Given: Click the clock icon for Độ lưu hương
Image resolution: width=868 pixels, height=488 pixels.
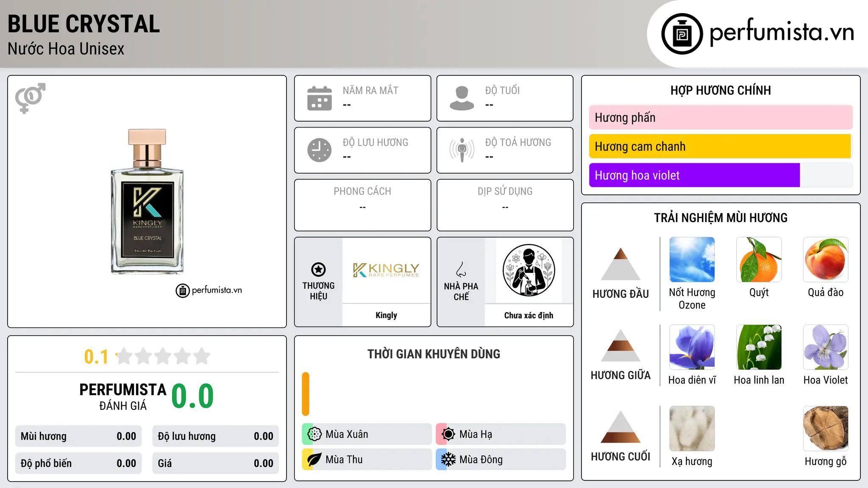Looking at the screenshot, I should [320, 150].
